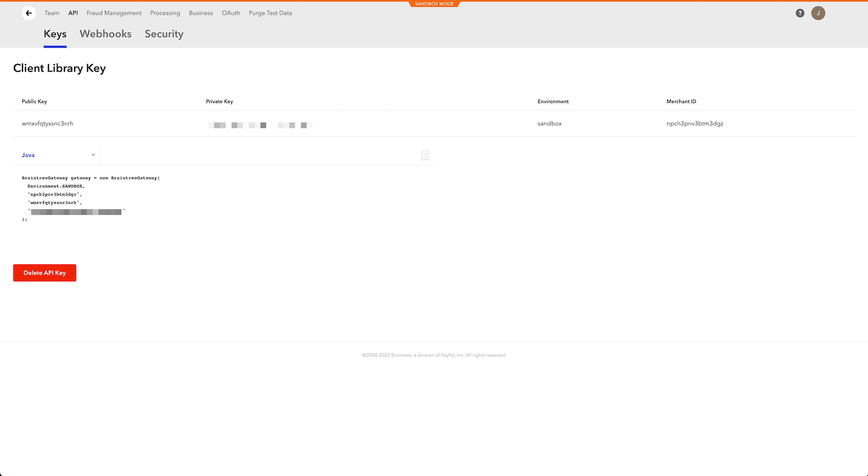Click the Public Key column header

pyautogui.click(x=35, y=101)
